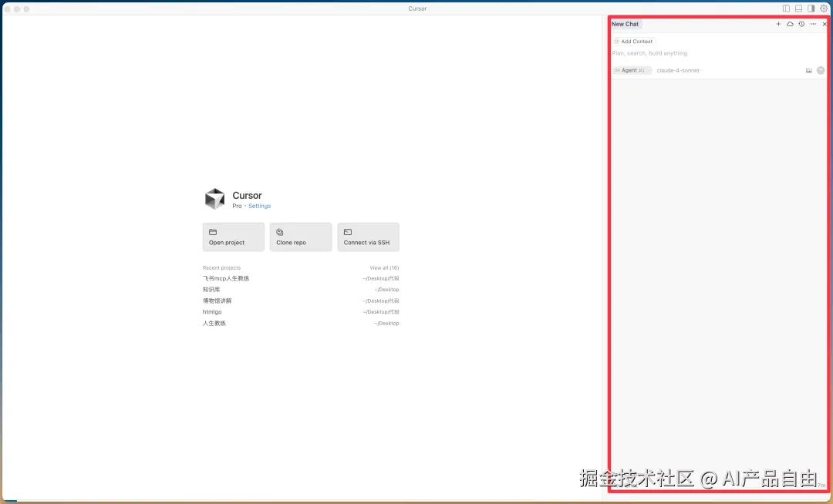Open claude-4-sonnet model selector
Viewport: 833px width, 504px height.
(680, 71)
